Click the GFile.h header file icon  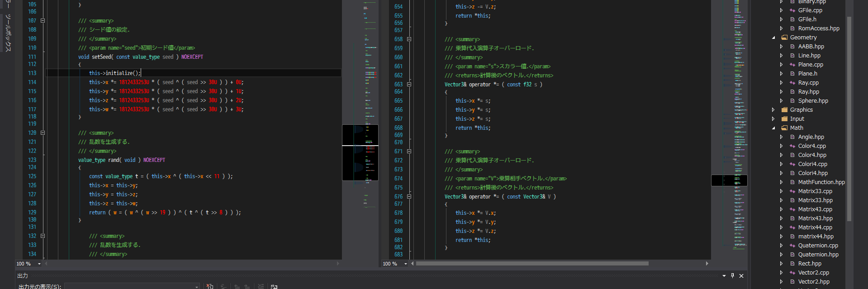click(792, 19)
